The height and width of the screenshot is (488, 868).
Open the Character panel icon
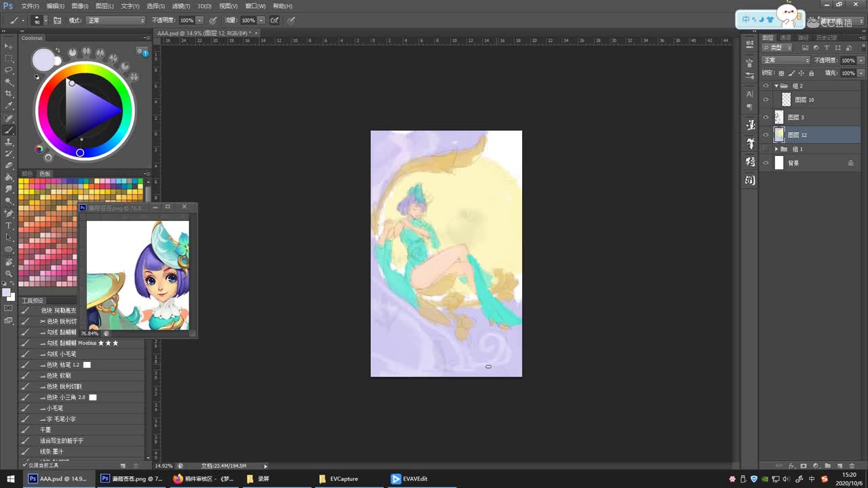point(749,94)
